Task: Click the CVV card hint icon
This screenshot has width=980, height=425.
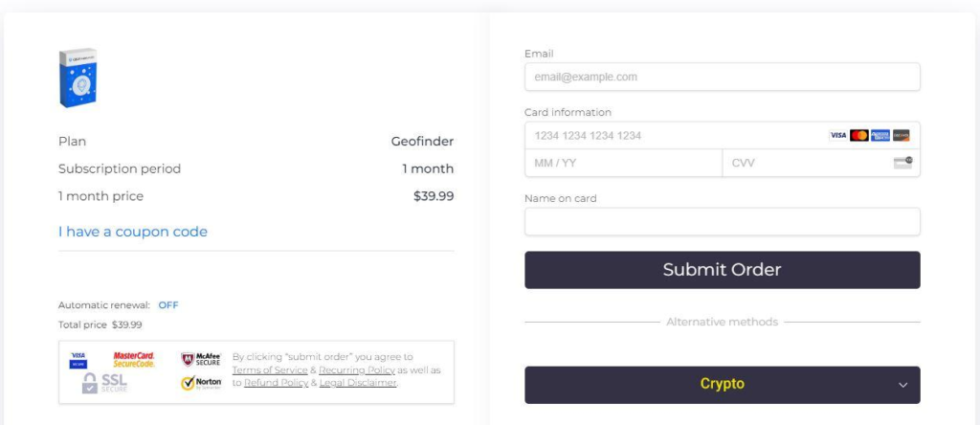Action: click(x=903, y=163)
